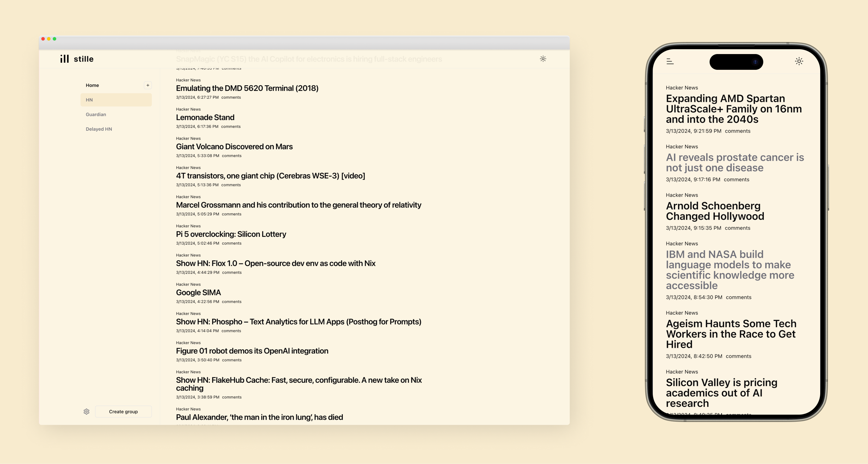868x464 pixels.
Task: Open the phone hamburger menu icon
Action: (670, 61)
